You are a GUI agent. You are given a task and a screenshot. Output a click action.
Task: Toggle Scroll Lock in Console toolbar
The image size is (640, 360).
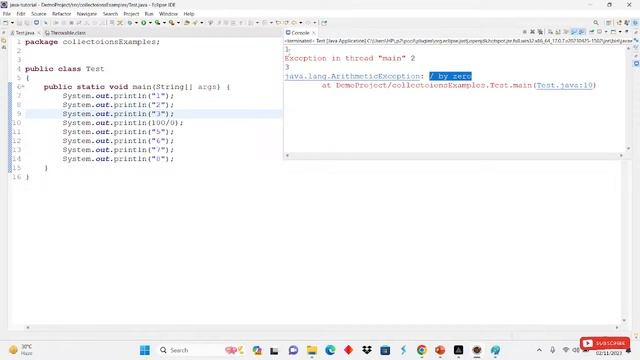point(558,32)
